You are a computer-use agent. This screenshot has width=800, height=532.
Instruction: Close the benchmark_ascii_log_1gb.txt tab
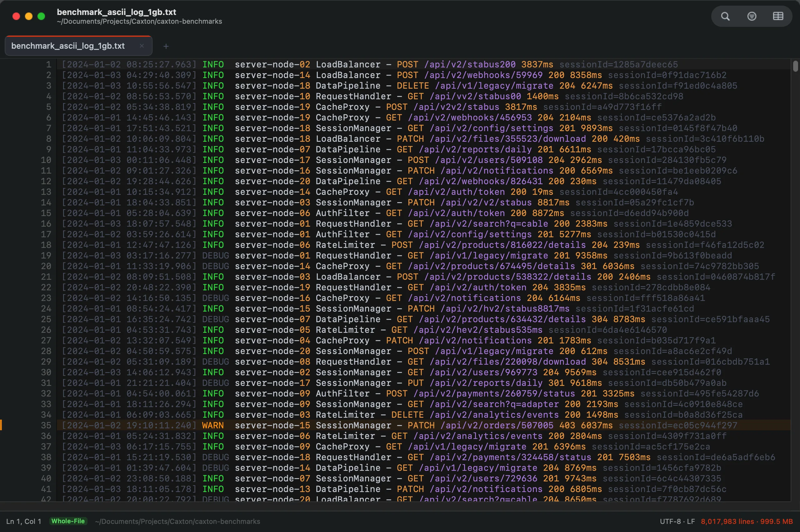point(142,46)
